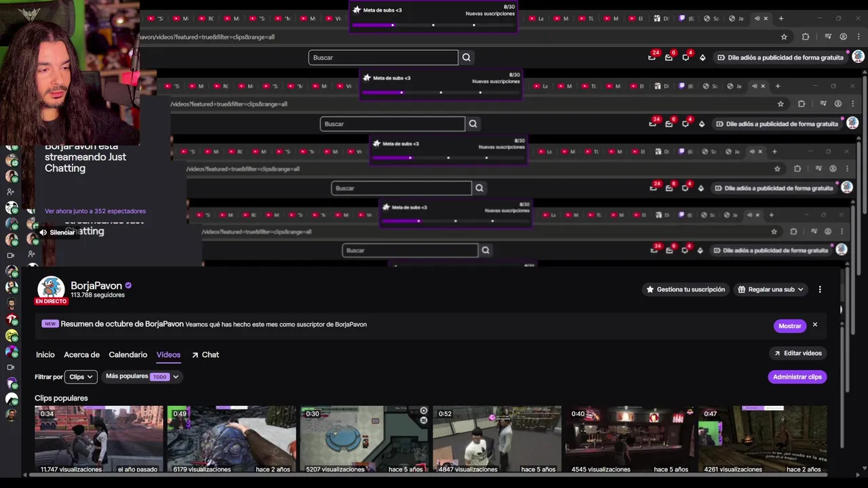Open Chrome three-dot menu in outermost browser toolbar

859,37
